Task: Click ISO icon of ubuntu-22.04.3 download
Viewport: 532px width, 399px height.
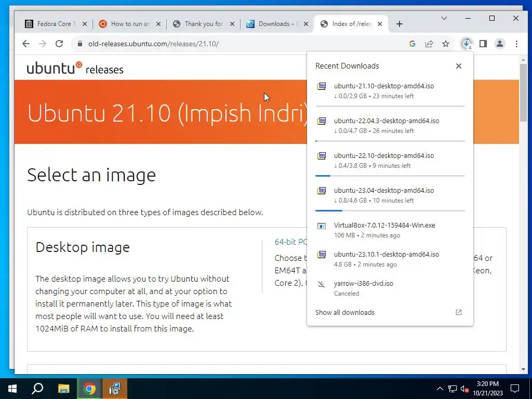Action: (322, 121)
